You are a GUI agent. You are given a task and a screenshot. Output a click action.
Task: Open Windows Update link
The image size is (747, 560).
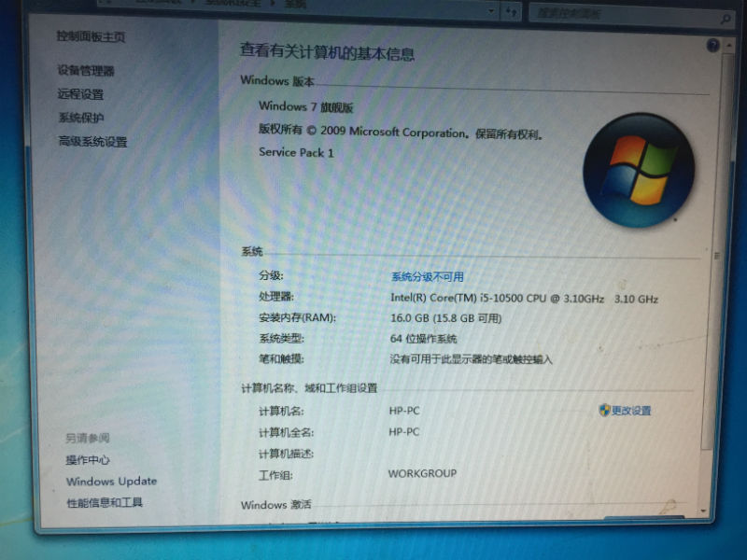pos(111,481)
